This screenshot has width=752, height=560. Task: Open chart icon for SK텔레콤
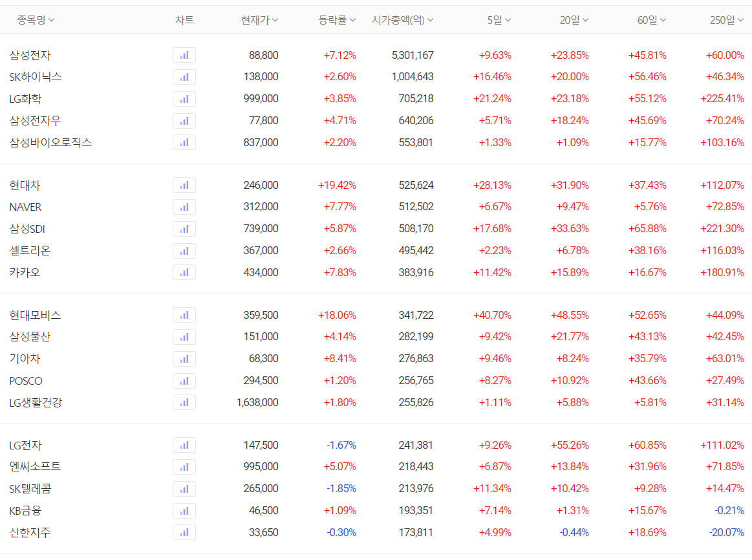pyautogui.click(x=184, y=489)
